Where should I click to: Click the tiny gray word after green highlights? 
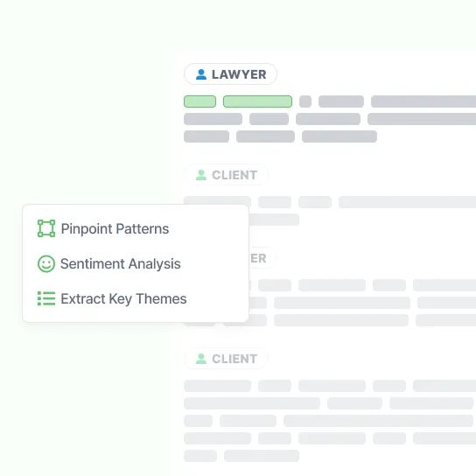(x=305, y=101)
